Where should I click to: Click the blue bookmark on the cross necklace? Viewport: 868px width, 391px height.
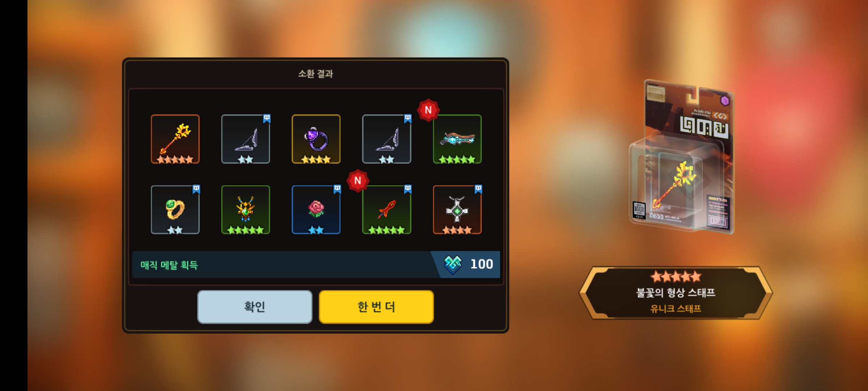pos(478,189)
